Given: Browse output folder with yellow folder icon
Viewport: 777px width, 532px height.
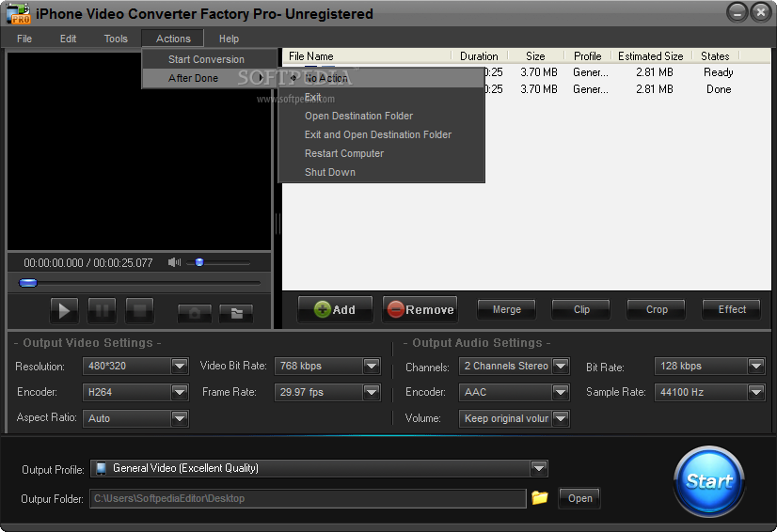Looking at the screenshot, I should coord(540,497).
